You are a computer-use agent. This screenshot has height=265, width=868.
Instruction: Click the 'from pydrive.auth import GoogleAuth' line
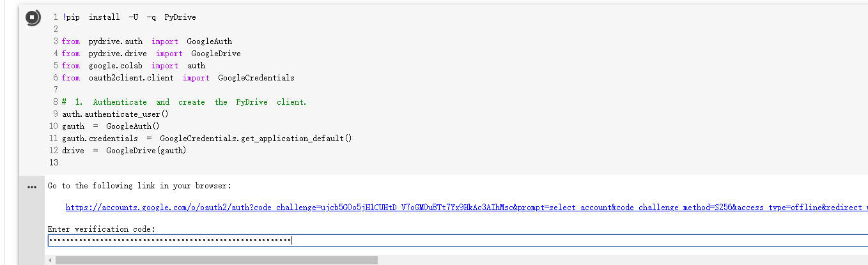point(147,42)
